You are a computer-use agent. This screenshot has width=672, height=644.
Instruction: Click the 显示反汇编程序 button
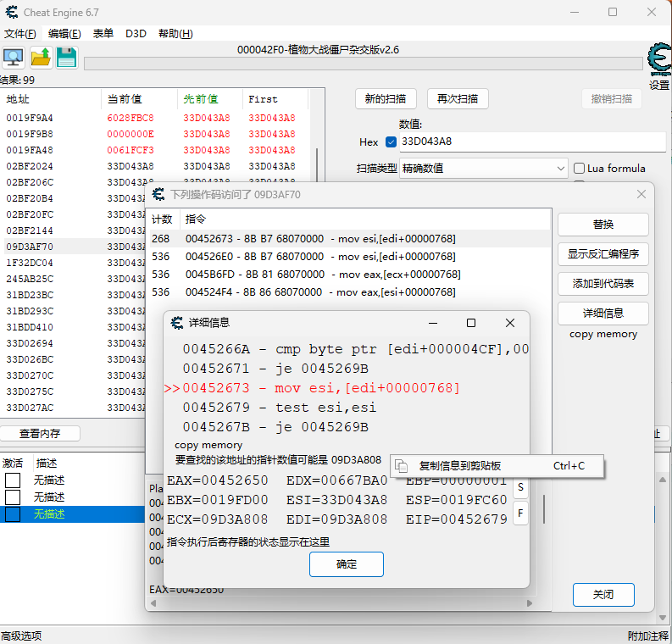click(603, 253)
